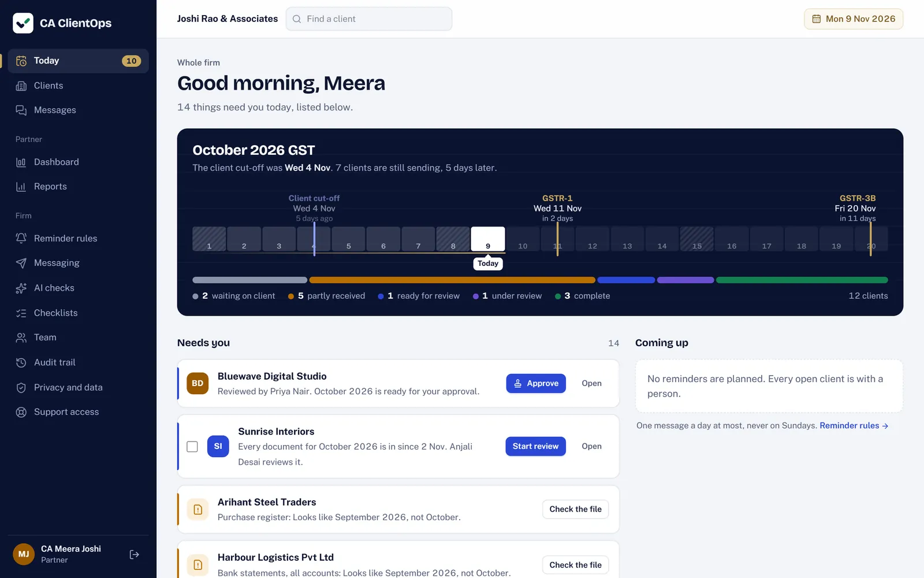Viewport: 924px width, 578px height.
Task: Check the file for Arihant Steel Traders
Action: coord(575,509)
